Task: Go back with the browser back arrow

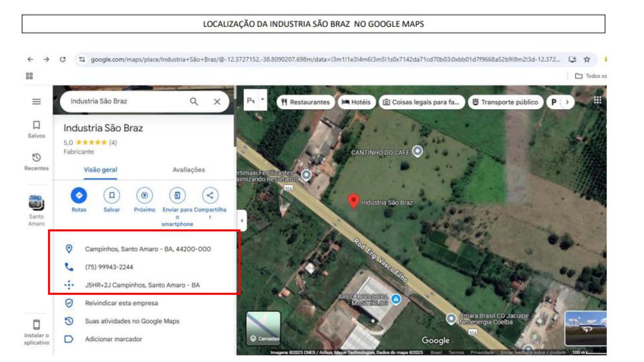Action: pos(30,59)
